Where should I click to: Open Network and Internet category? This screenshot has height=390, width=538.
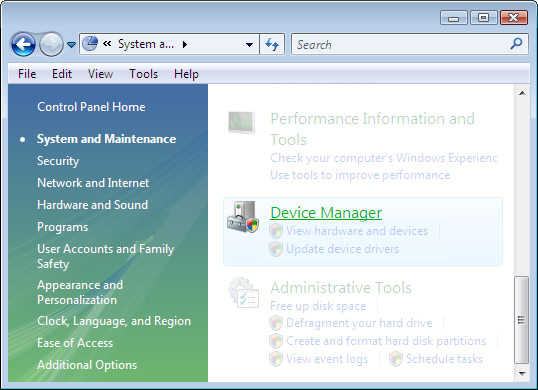[x=93, y=183]
